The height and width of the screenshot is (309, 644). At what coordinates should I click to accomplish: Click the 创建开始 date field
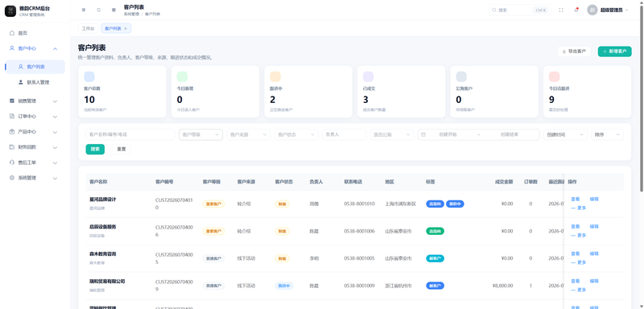tap(448, 134)
